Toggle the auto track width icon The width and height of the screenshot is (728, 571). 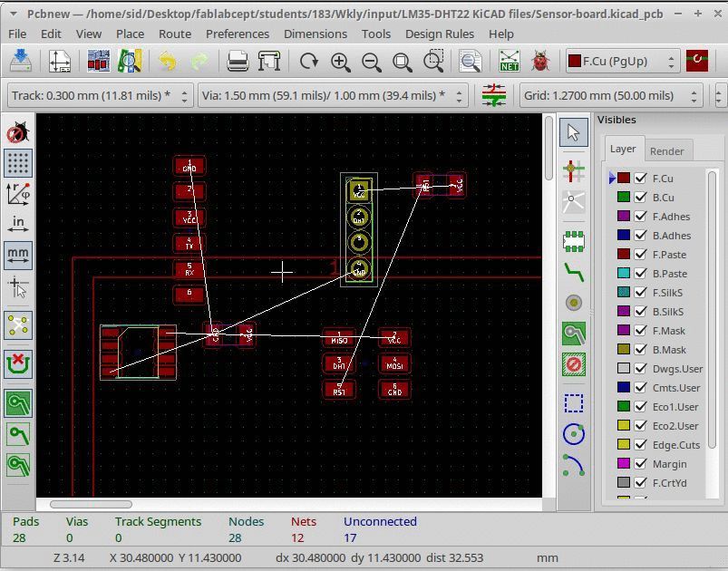click(x=493, y=96)
